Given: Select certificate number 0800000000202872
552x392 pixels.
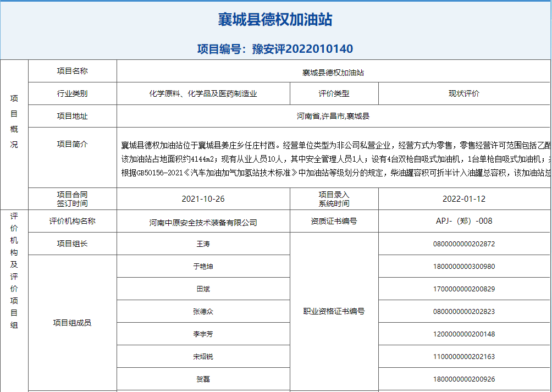Looking at the screenshot, I should (464, 244).
